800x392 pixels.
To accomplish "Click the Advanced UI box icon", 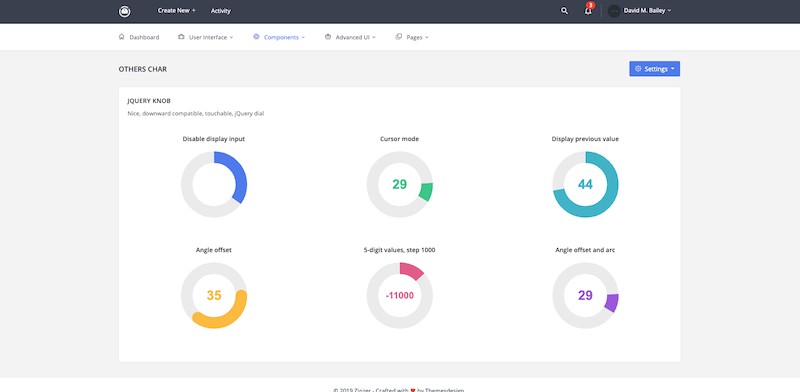I will [328, 37].
